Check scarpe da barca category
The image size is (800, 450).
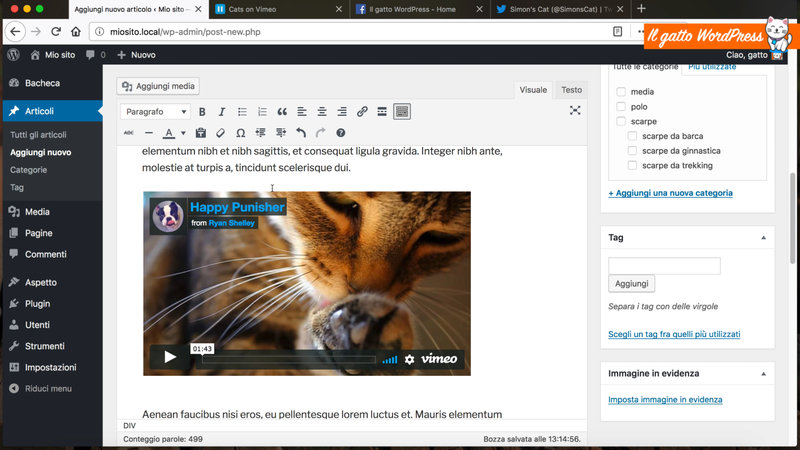632,136
